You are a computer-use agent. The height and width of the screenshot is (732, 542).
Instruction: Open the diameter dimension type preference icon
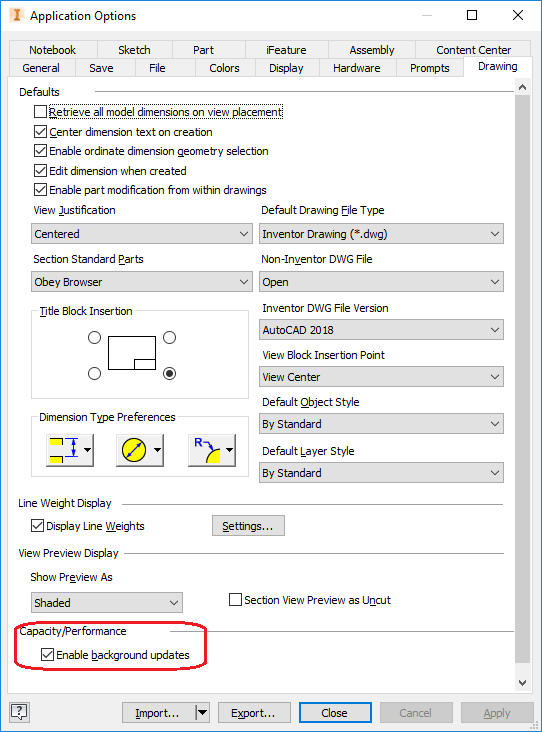[134, 450]
